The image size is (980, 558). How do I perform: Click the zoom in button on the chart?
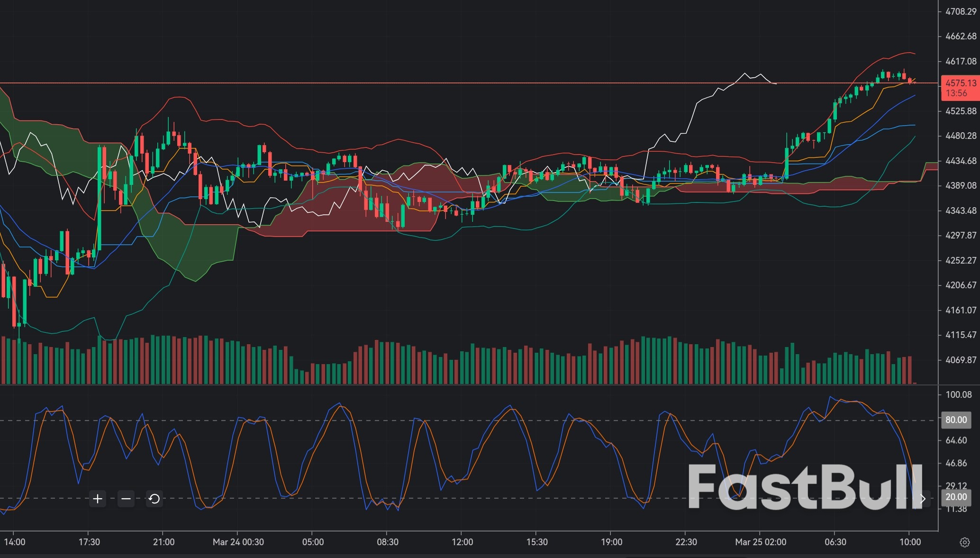coord(97,499)
